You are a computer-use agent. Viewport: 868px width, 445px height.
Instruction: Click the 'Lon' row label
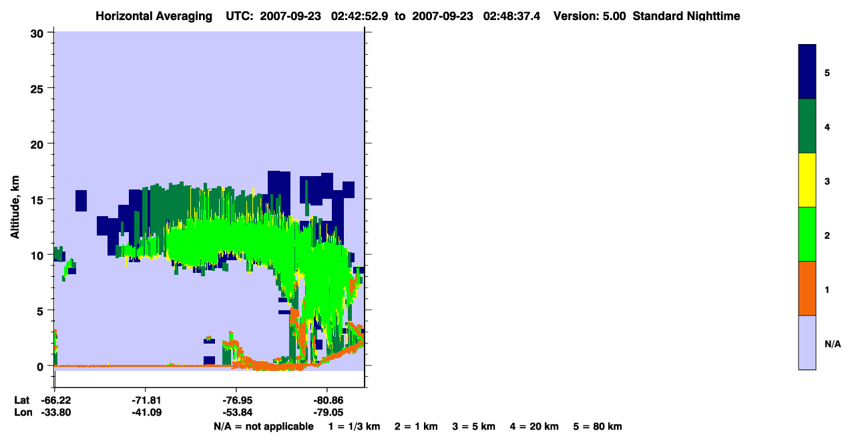coord(23,413)
